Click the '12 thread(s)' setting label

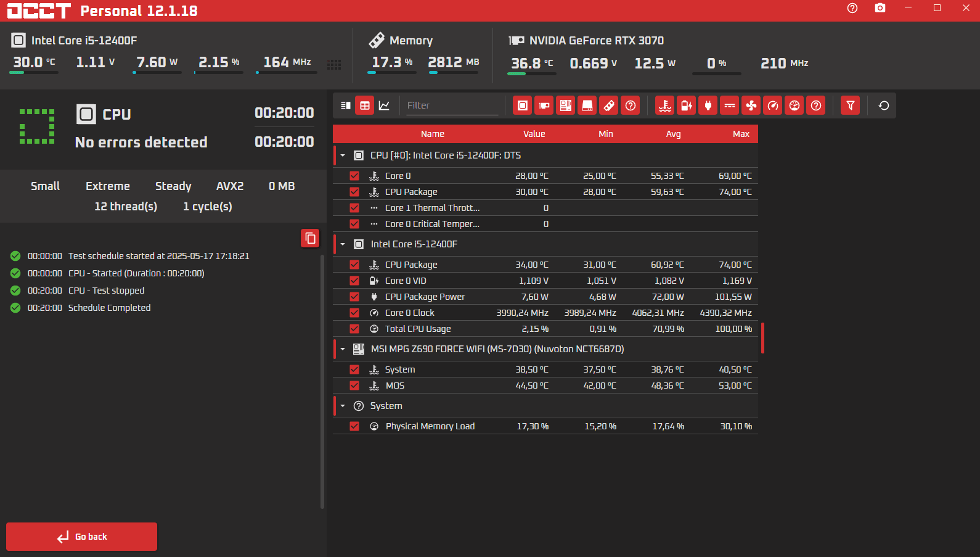[x=126, y=207]
